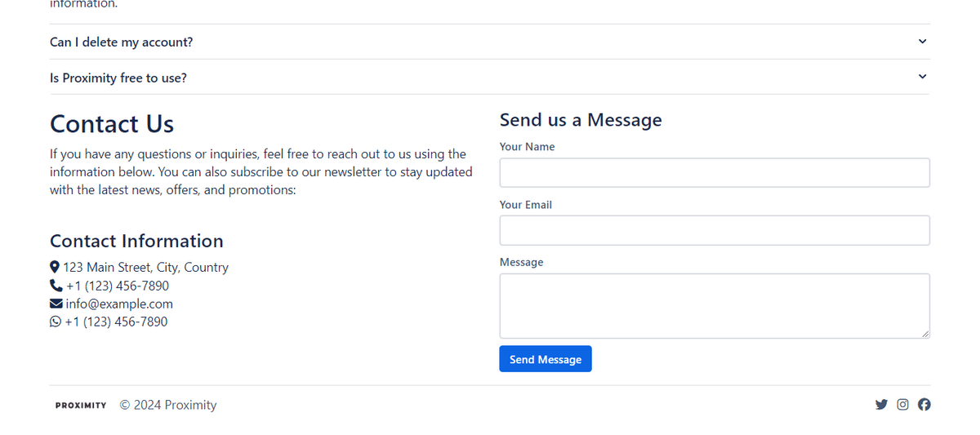Viewport: 980px width, 435px height.
Task: Expand chevron for "Can I delete my account?"
Action: [922, 42]
